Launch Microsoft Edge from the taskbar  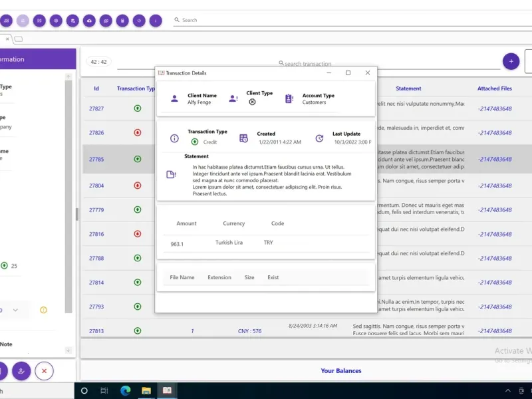126,391
